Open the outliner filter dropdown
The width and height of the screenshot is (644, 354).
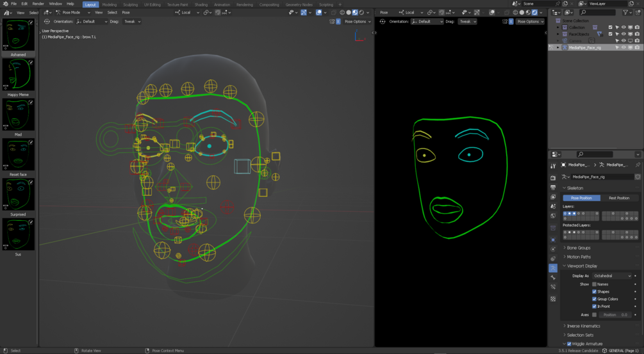point(627,13)
